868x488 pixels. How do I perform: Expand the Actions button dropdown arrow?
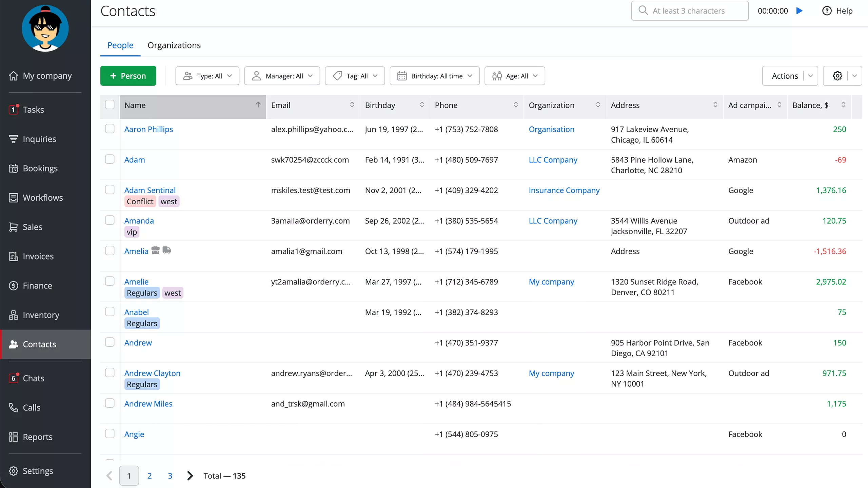point(811,76)
